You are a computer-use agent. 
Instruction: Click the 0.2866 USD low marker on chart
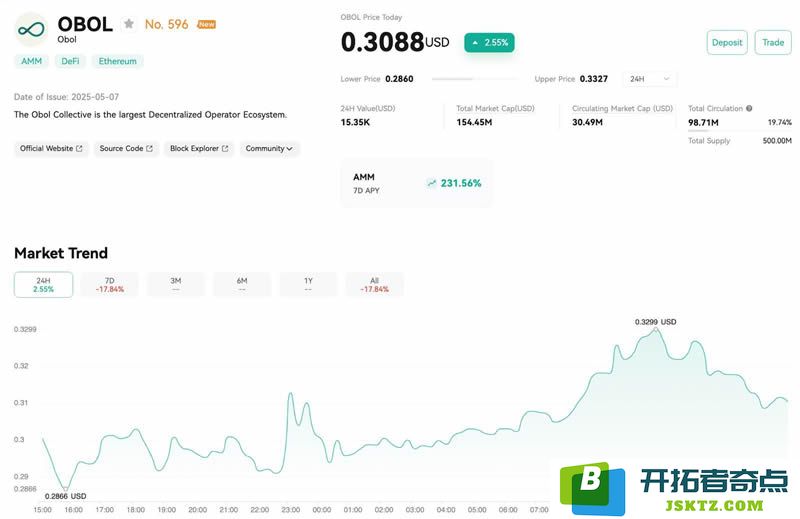(x=65, y=489)
